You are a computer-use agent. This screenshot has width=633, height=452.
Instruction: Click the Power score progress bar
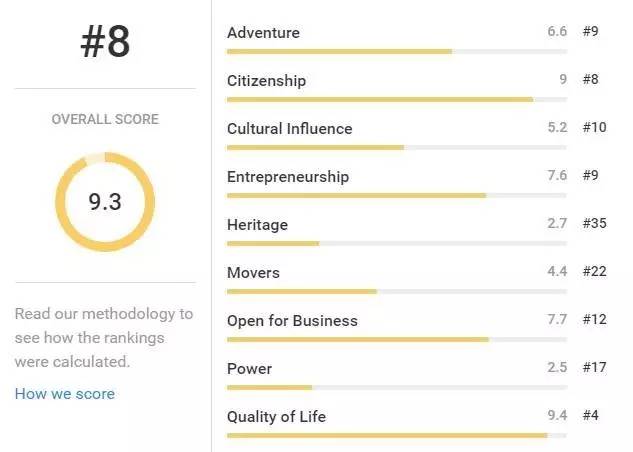[396, 387]
